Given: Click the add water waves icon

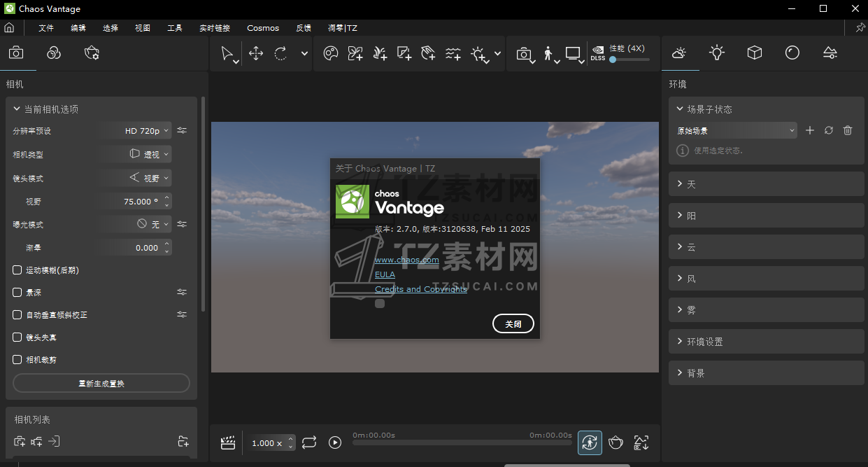Looking at the screenshot, I should pyautogui.click(x=453, y=53).
